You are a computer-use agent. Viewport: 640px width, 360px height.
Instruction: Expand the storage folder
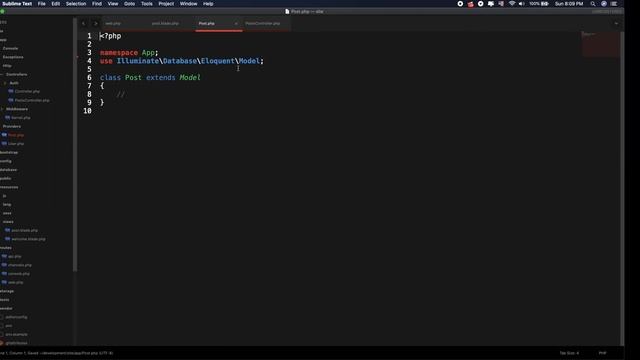(x=7, y=291)
